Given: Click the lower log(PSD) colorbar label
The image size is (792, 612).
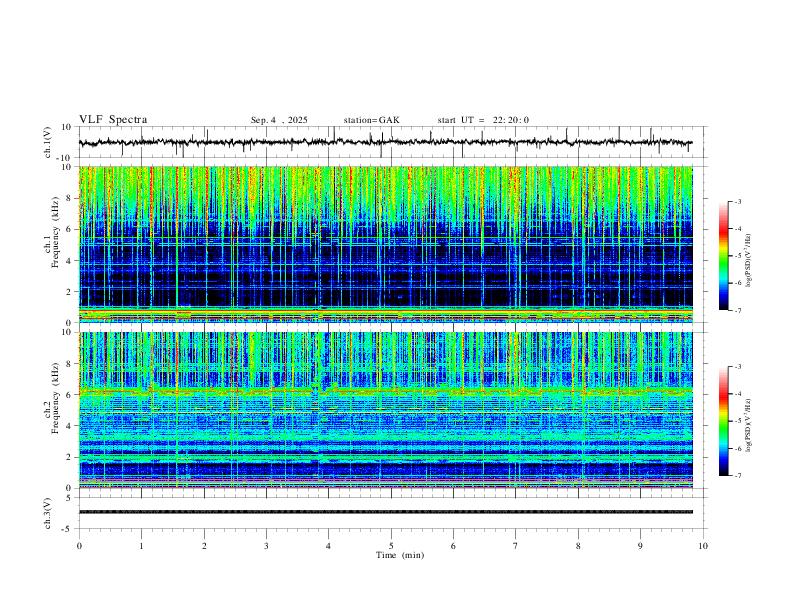Looking at the screenshot, I should pos(749,425).
